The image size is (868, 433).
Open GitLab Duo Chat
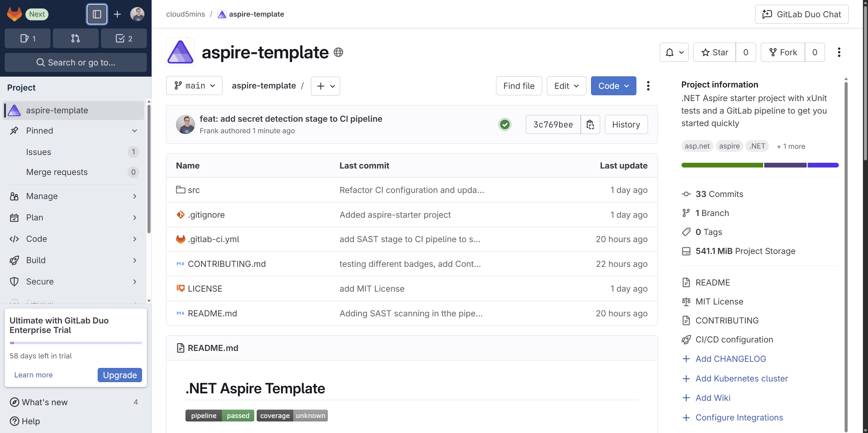[802, 14]
